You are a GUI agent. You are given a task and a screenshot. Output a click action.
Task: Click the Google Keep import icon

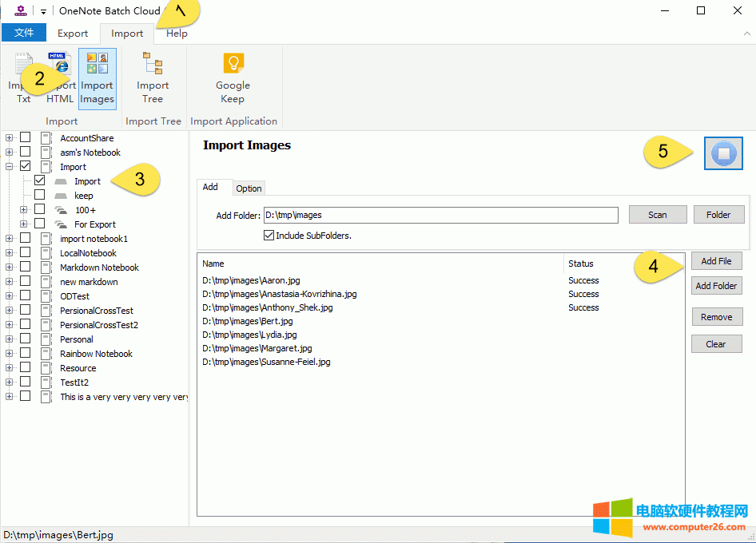click(x=233, y=77)
